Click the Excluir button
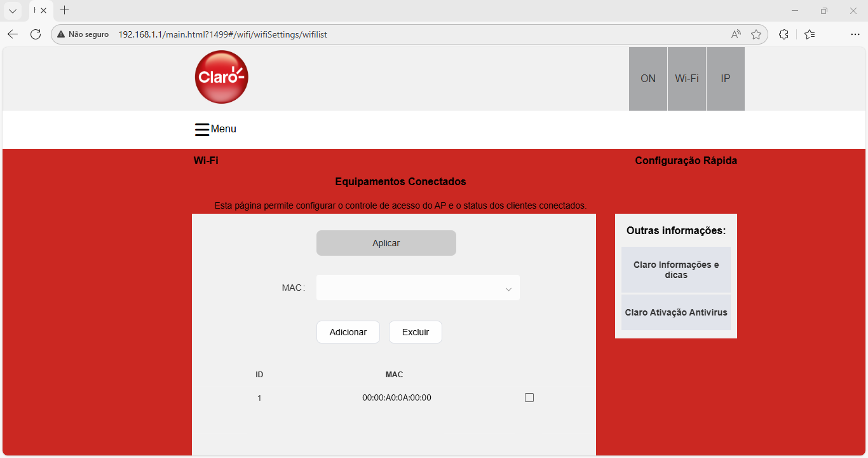Screen dimensions: 868x458 415,332
